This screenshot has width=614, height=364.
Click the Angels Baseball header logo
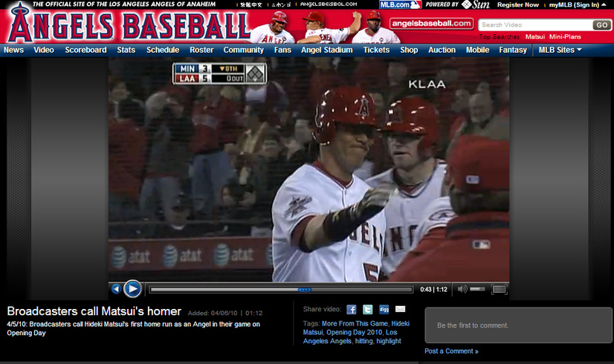(129, 26)
